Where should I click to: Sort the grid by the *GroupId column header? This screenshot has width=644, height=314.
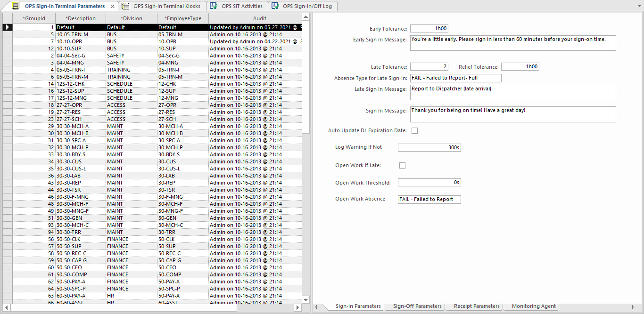34,18
